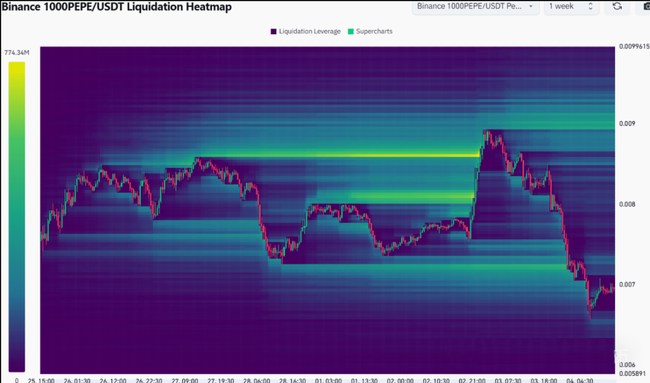Click the candlestick peak near 0.009

pyautogui.click(x=488, y=133)
